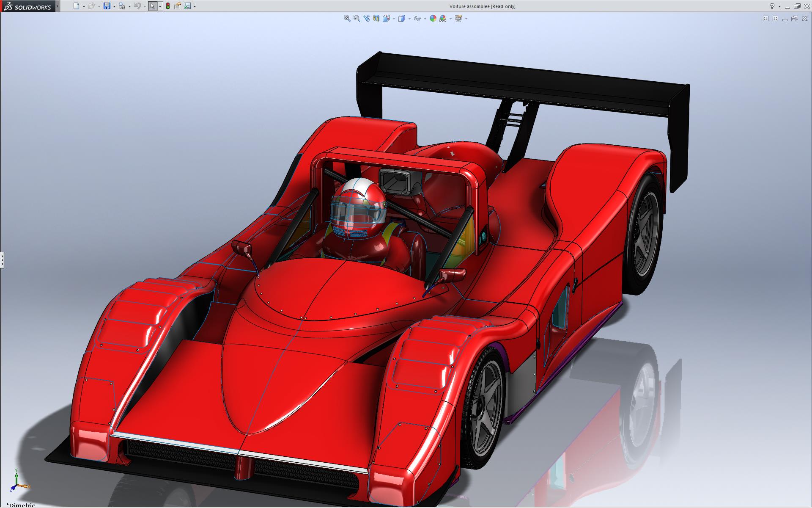812x508 pixels.
Task: Toggle the Select cursor tool
Action: click(152, 6)
